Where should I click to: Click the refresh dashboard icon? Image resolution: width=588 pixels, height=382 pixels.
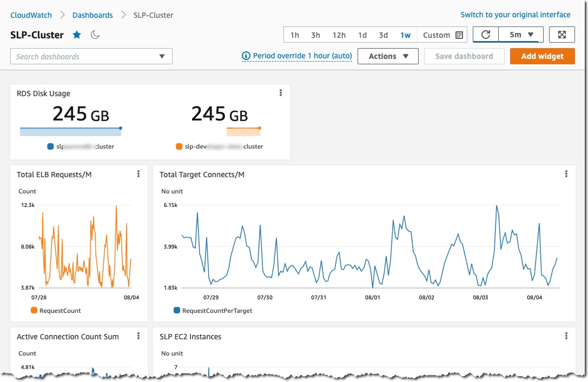pos(486,35)
